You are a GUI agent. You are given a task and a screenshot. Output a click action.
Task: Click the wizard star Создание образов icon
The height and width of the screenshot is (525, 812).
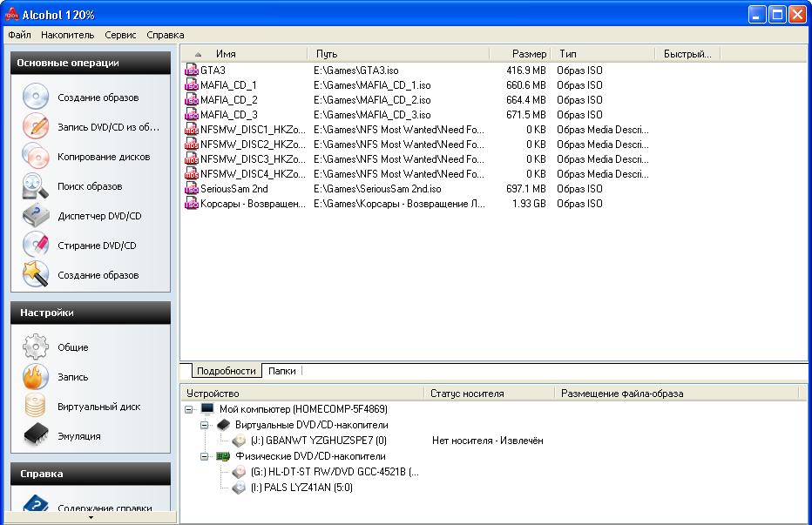point(35,274)
